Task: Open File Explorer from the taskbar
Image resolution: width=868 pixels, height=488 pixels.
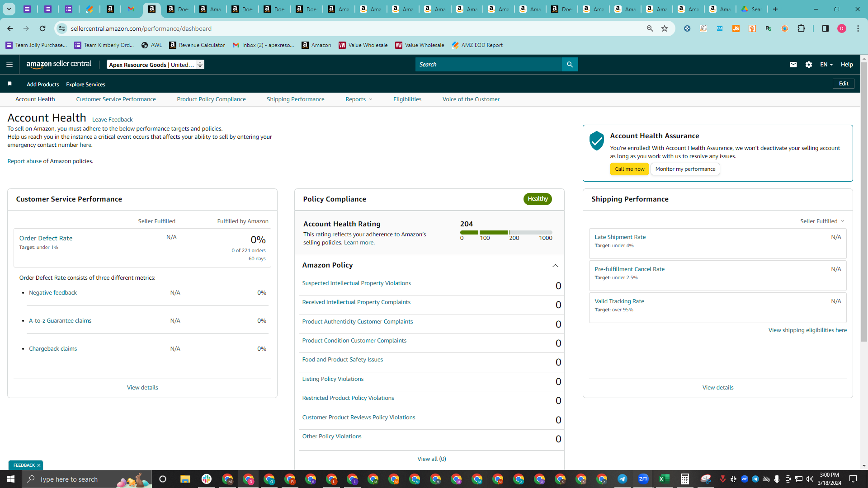Action: click(x=185, y=479)
